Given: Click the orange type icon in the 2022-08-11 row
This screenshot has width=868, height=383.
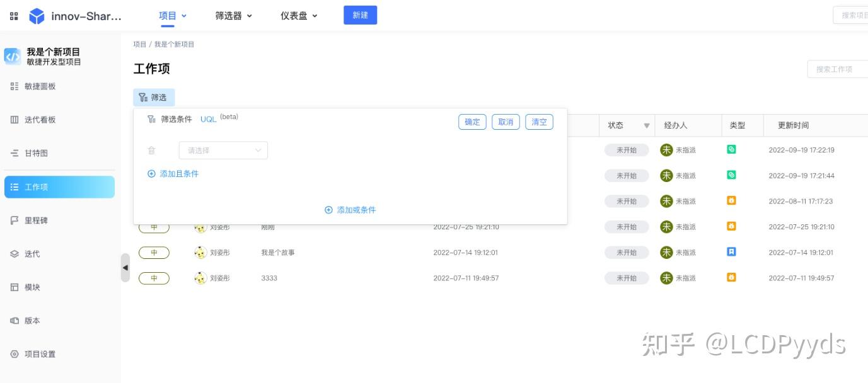Looking at the screenshot, I should click(x=731, y=200).
